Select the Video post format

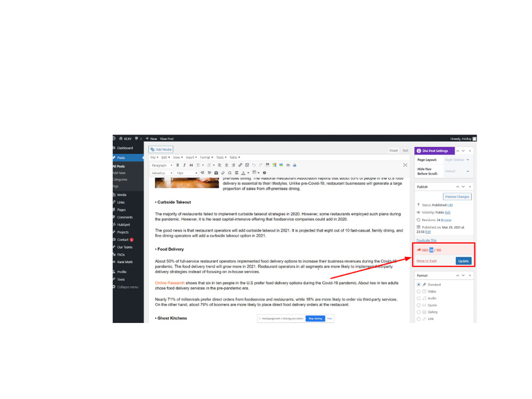[419, 292]
